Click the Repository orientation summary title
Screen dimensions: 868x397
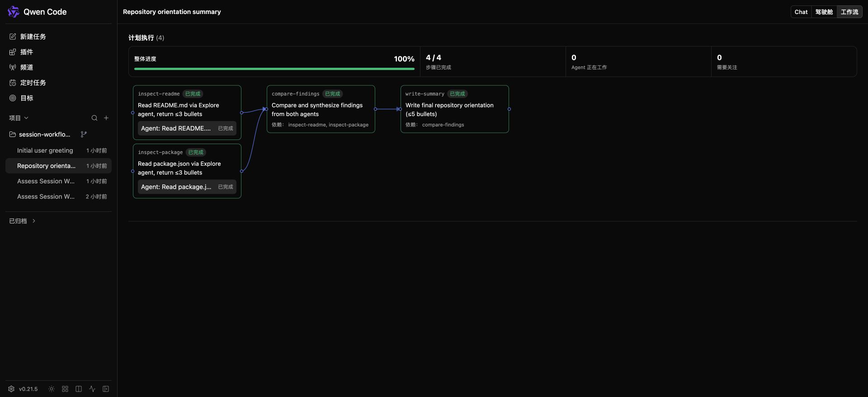click(172, 12)
